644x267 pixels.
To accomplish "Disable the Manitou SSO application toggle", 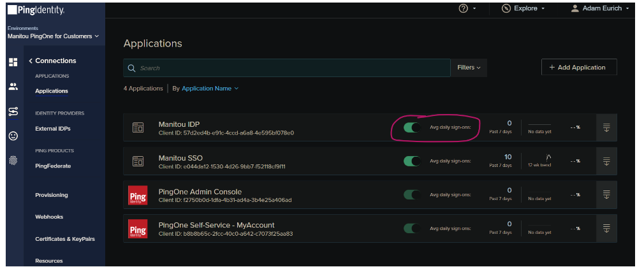I will [x=412, y=161].
